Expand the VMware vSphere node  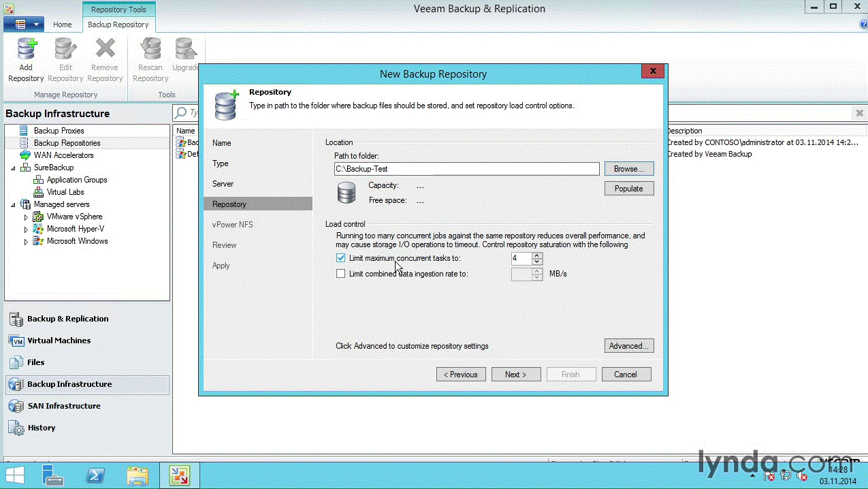[26, 217]
